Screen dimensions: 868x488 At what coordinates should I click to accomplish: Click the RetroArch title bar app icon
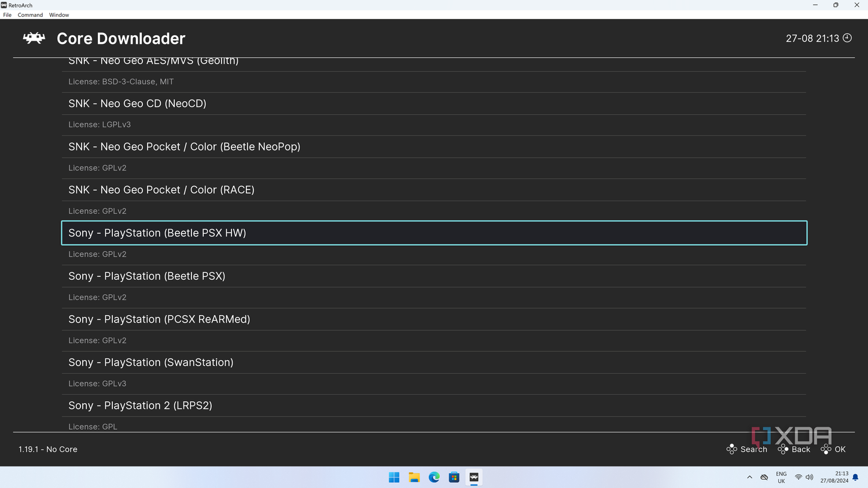tap(4, 5)
